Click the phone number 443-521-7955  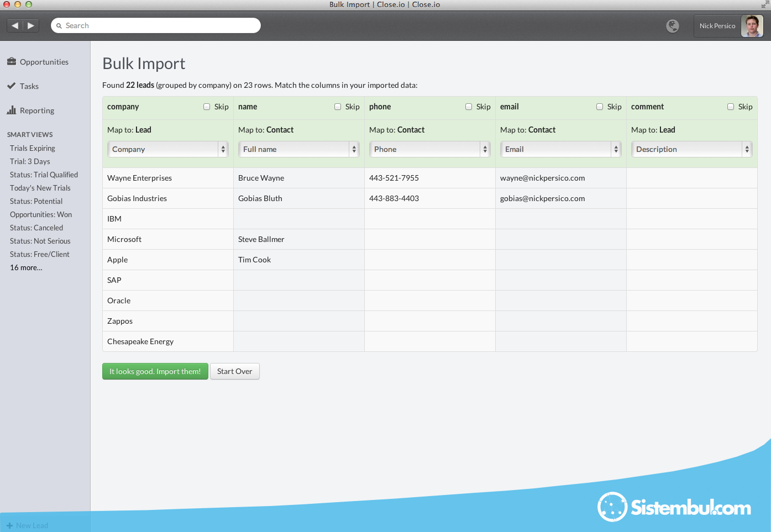coord(394,178)
